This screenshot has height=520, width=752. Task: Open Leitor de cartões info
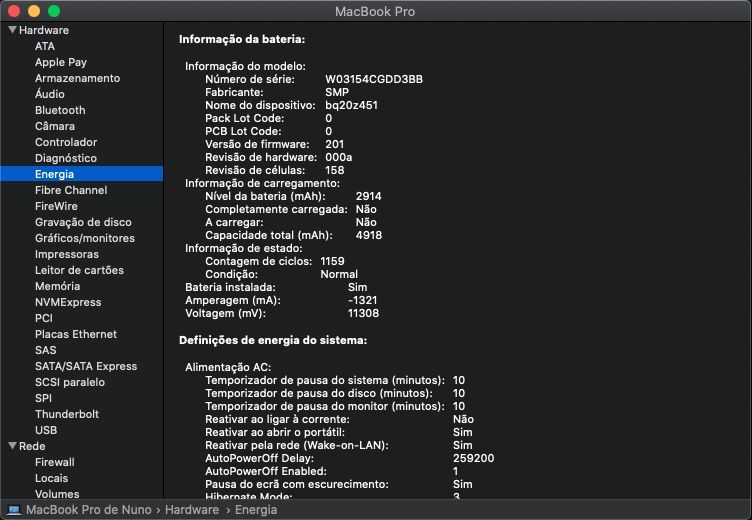pos(79,270)
